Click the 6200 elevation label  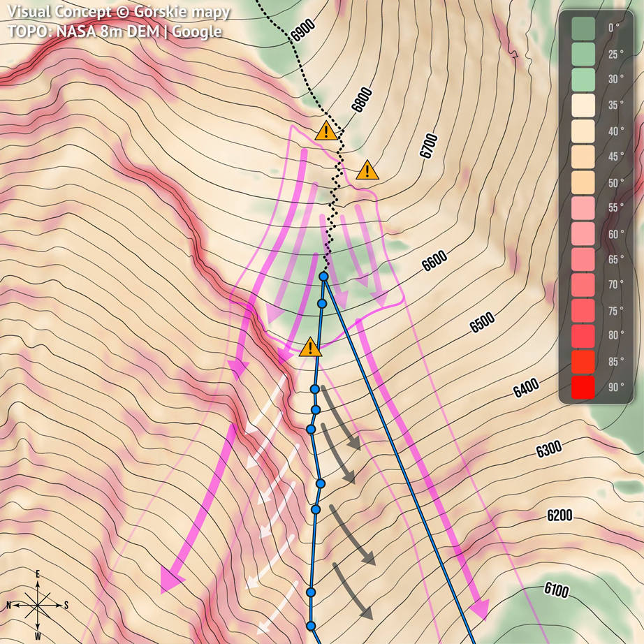click(559, 515)
